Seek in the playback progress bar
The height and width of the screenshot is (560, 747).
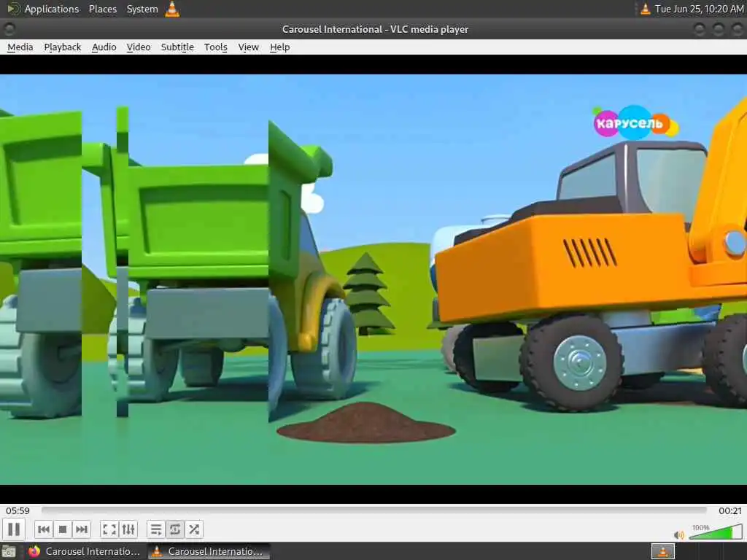tap(374, 510)
